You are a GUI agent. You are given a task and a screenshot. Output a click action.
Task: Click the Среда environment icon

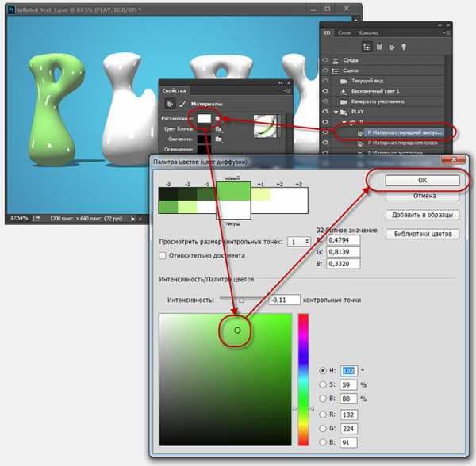tap(335, 60)
